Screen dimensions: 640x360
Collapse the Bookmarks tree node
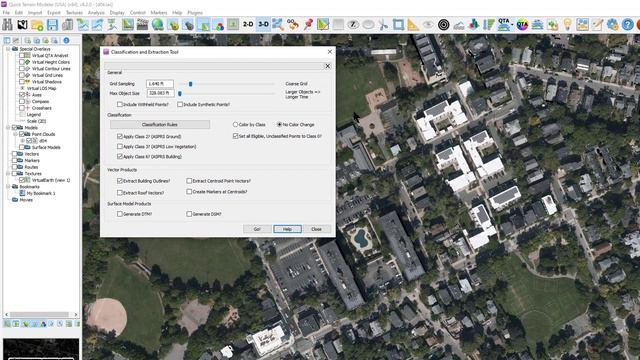coord(8,187)
